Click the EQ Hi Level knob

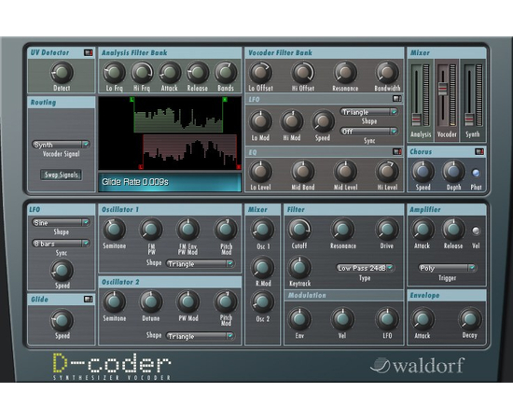387,171
